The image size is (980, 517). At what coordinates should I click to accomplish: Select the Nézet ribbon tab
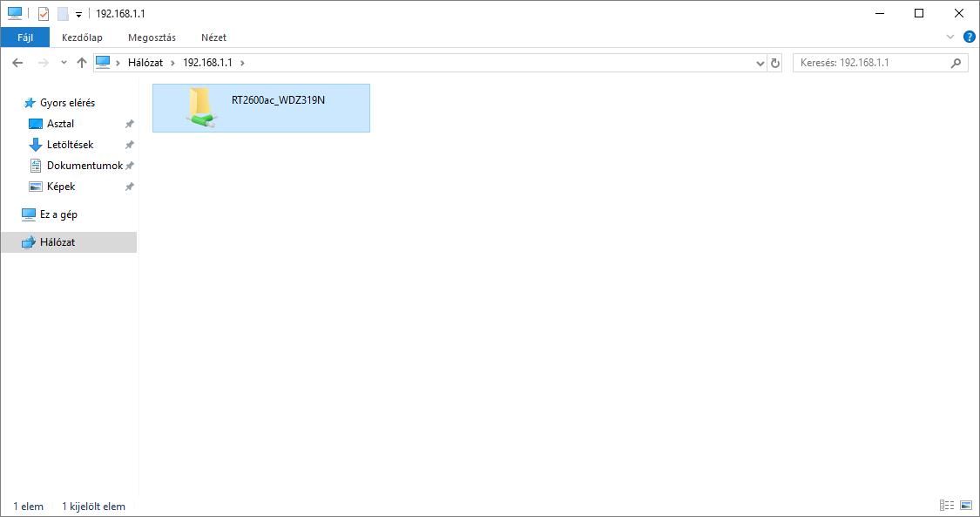(213, 37)
